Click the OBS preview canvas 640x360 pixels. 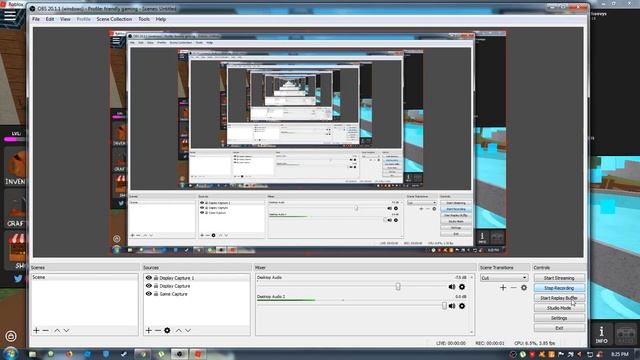click(x=308, y=142)
